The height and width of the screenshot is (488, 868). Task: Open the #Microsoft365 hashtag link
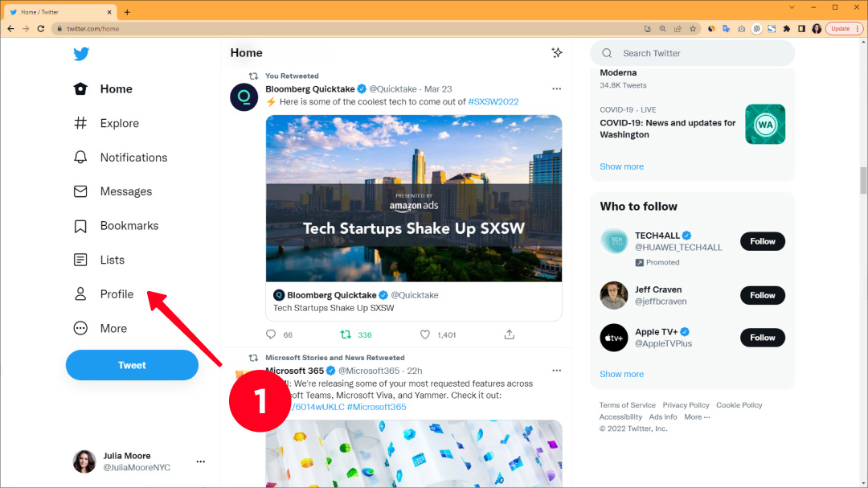376,407
